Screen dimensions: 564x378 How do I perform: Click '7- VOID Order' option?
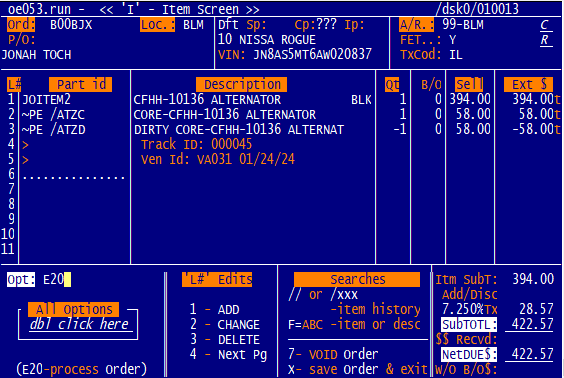click(333, 355)
